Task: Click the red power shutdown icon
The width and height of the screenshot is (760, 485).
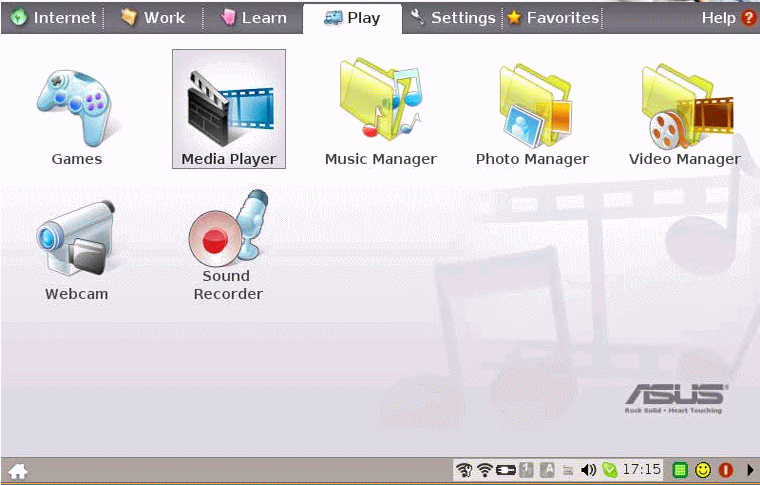Action: [726, 469]
